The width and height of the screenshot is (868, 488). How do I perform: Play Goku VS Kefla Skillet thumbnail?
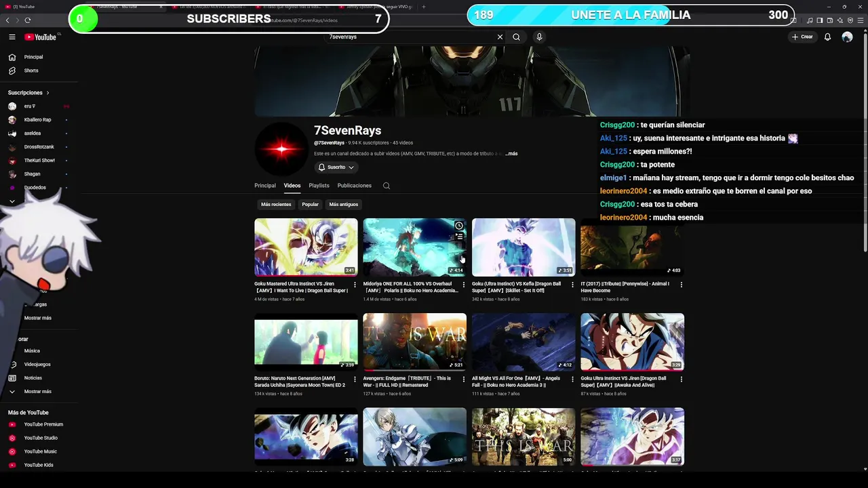(524, 247)
